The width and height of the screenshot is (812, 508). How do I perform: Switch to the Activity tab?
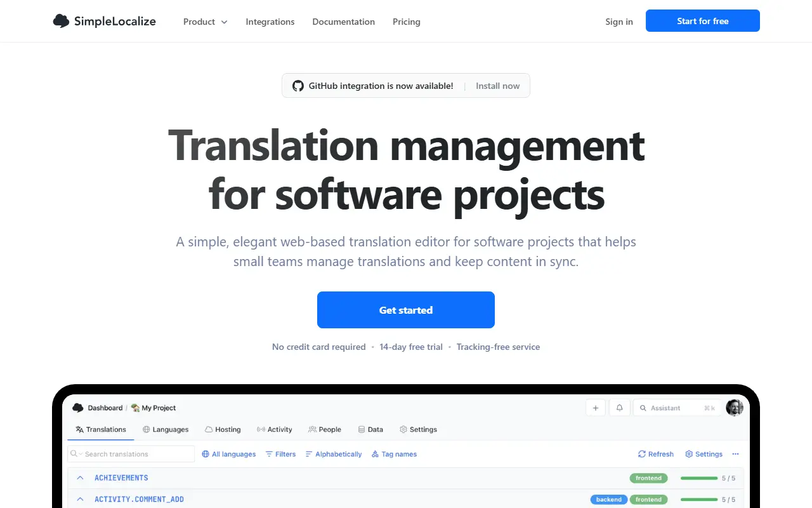[275, 429]
